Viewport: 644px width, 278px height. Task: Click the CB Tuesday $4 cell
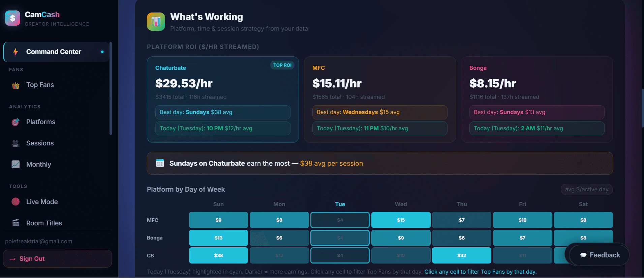pyautogui.click(x=340, y=255)
